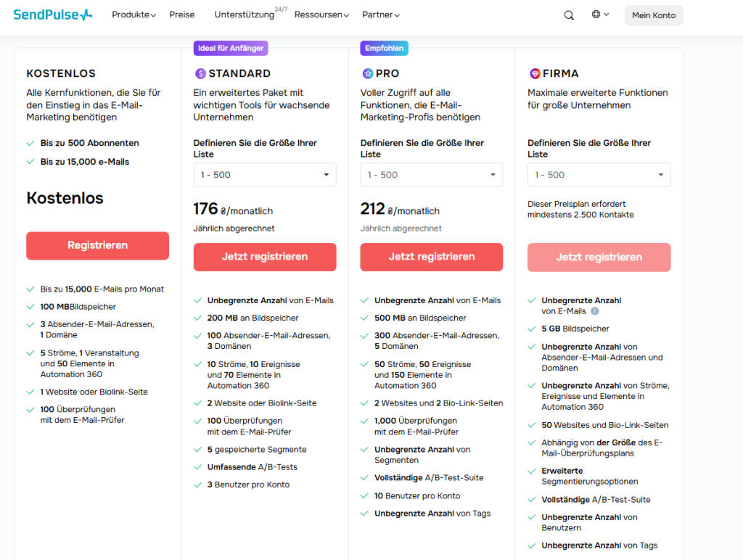743x560 pixels.
Task: Open the Ressourcen dropdown
Action: [x=319, y=15]
